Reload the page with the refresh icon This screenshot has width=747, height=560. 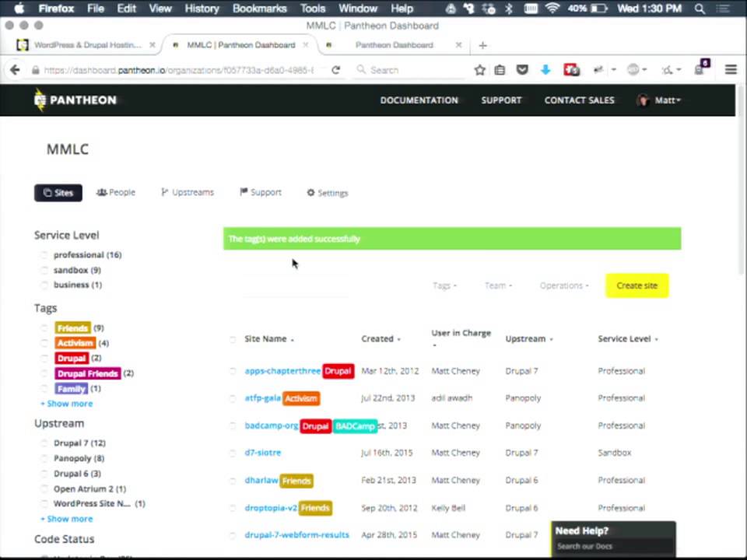pyautogui.click(x=336, y=70)
